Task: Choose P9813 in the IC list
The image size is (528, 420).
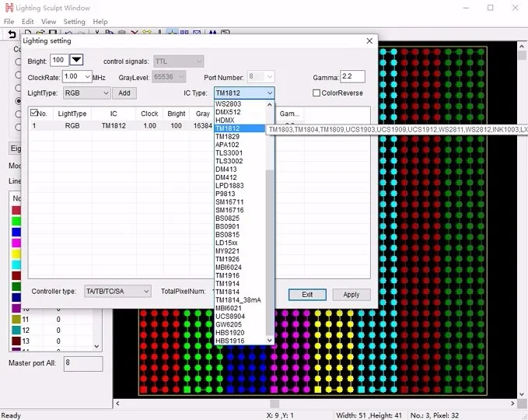Action: (240, 194)
